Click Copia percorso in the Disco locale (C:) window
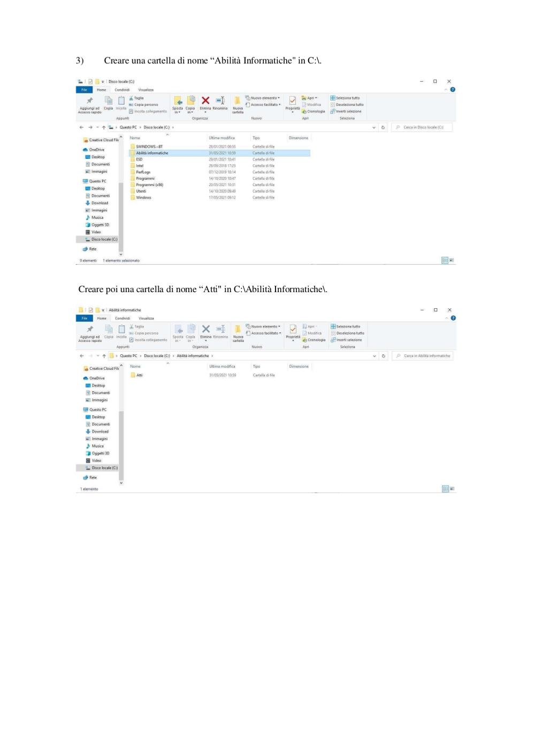535x756 pixels. [x=143, y=104]
